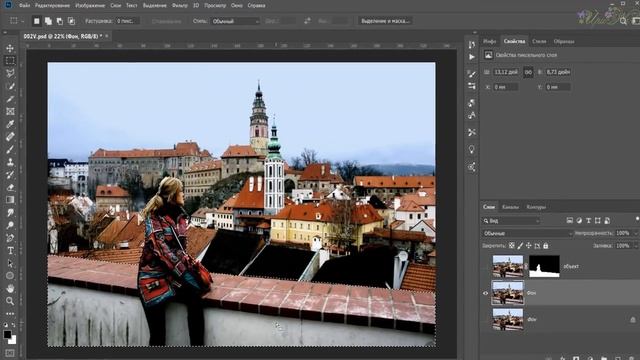Image resolution: width=640 pixels, height=360 pixels.
Task: Show the locked bottom Фон layer
Action: point(485,320)
